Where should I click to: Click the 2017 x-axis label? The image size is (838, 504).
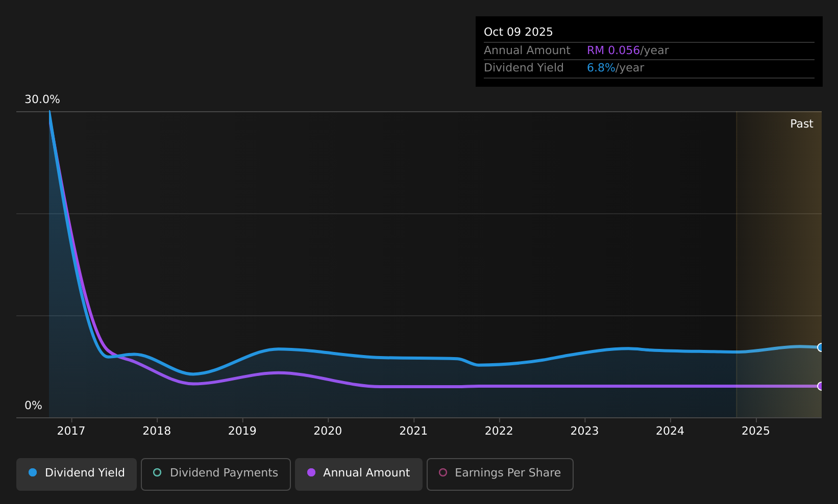(x=71, y=431)
